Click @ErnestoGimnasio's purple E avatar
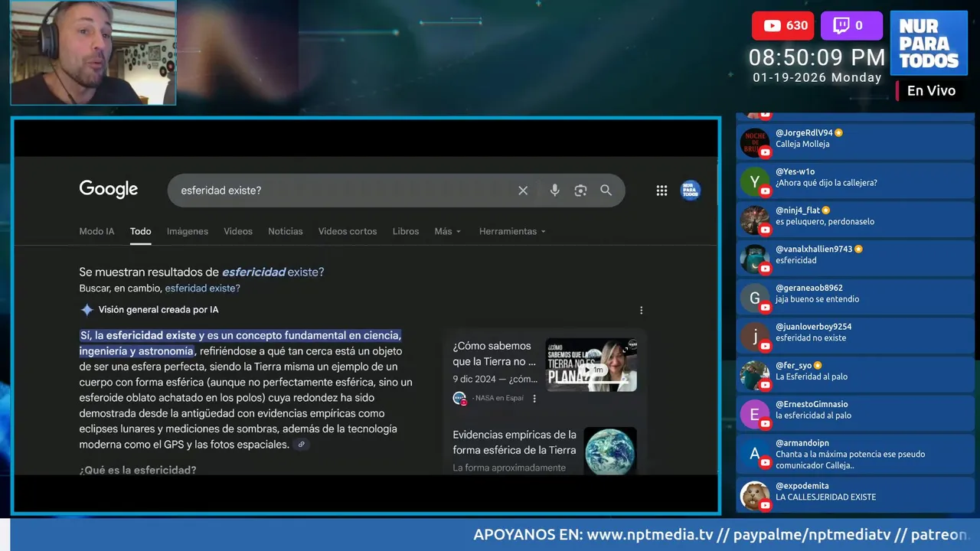This screenshot has width=980, height=551. pos(755,414)
